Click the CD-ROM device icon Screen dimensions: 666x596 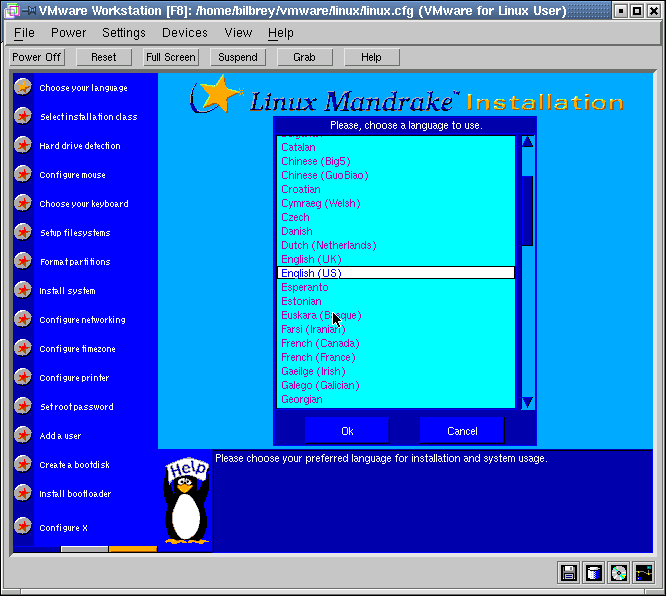click(619, 573)
